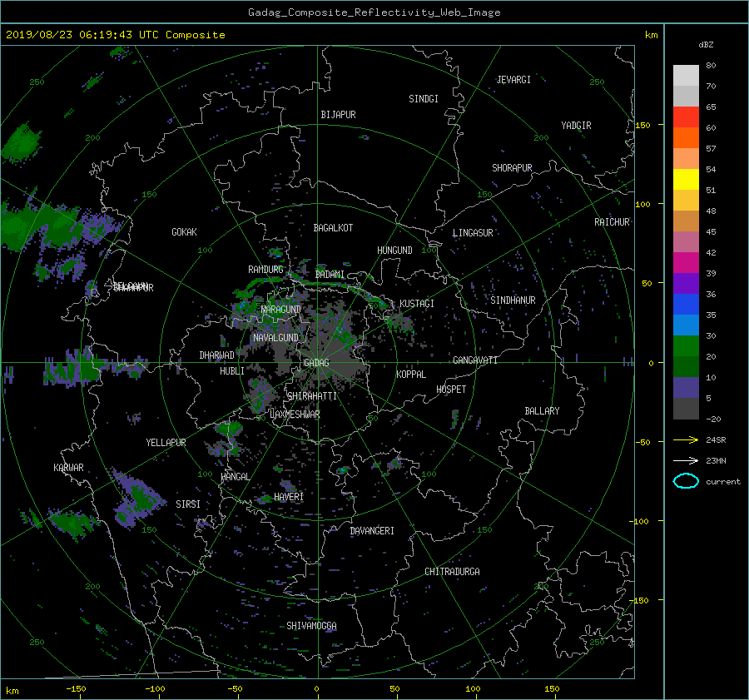The image size is (749, 700).
Task: Click the BIJAPUR city label
Action: click(338, 115)
